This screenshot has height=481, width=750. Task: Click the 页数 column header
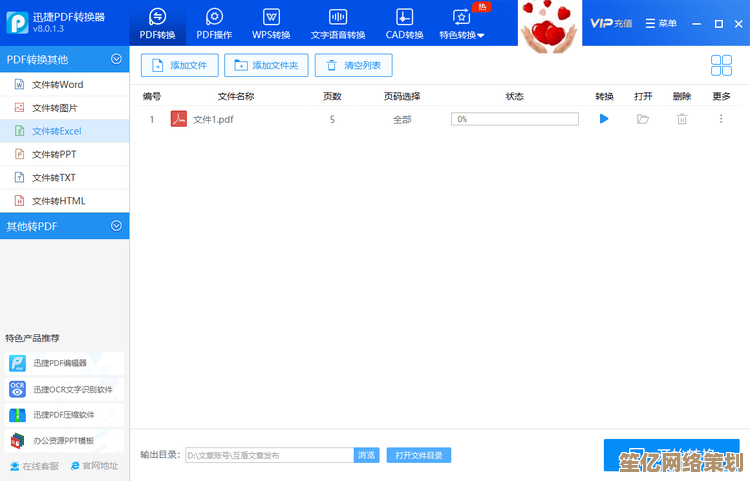click(x=332, y=97)
